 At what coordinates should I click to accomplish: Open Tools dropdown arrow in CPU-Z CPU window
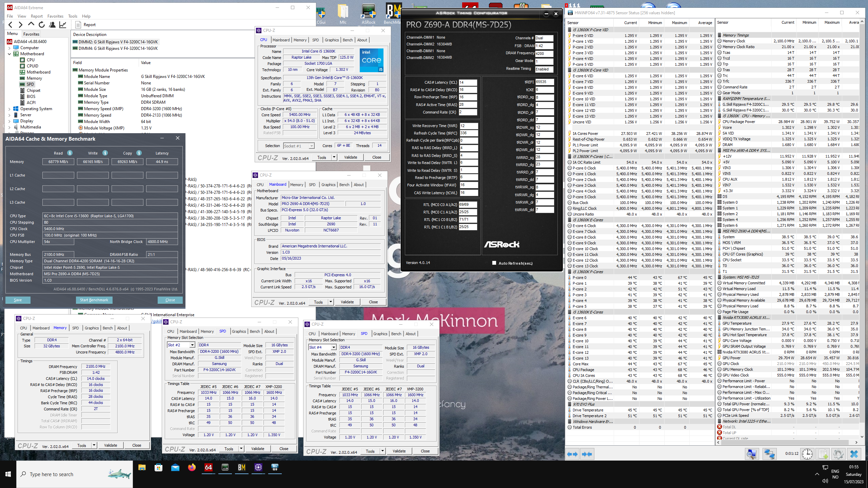point(334,157)
